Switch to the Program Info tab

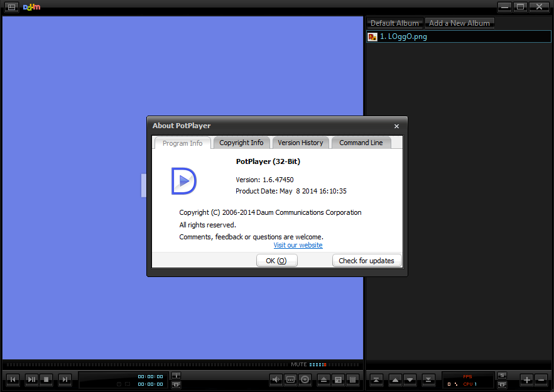click(x=183, y=143)
